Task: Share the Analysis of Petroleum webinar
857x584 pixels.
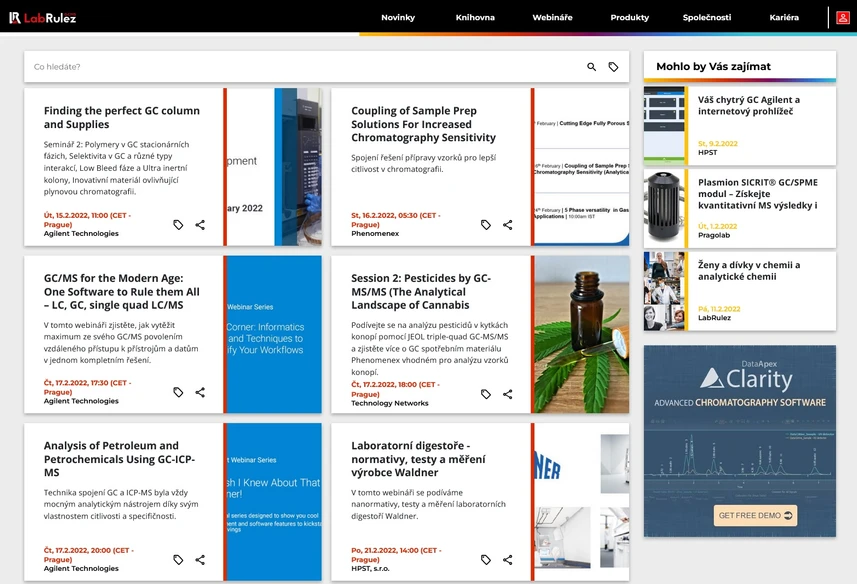Action: pos(200,559)
